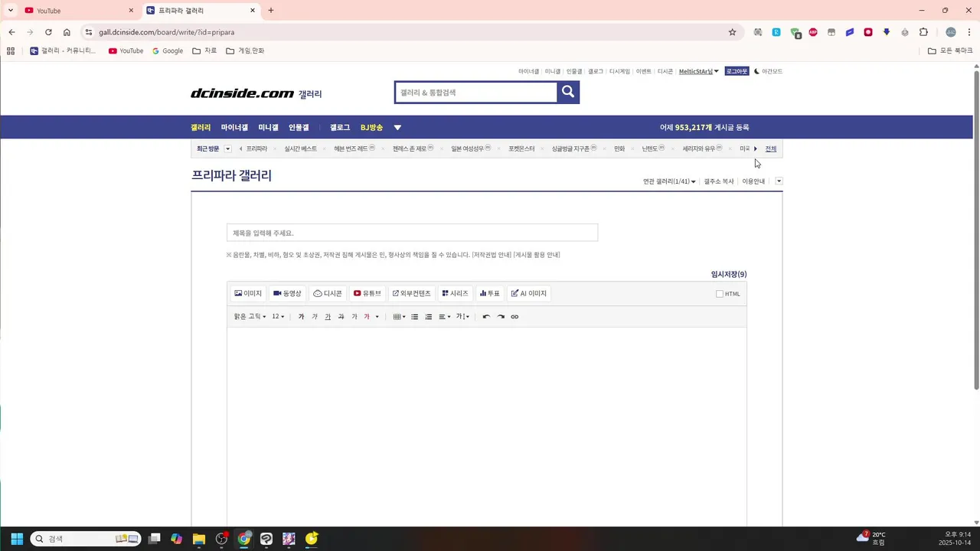Open the line spacing dropdown
This screenshot has height=551, width=980.
[x=462, y=317]
